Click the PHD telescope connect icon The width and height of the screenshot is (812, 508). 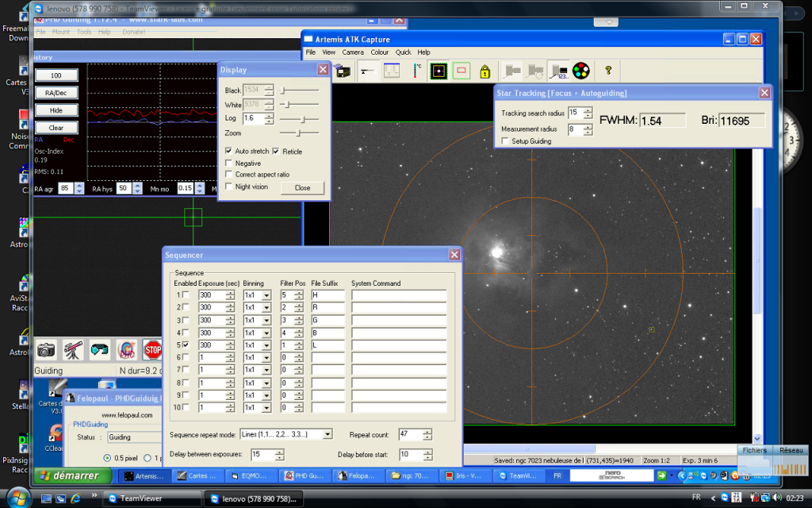[x=73, y=349]
